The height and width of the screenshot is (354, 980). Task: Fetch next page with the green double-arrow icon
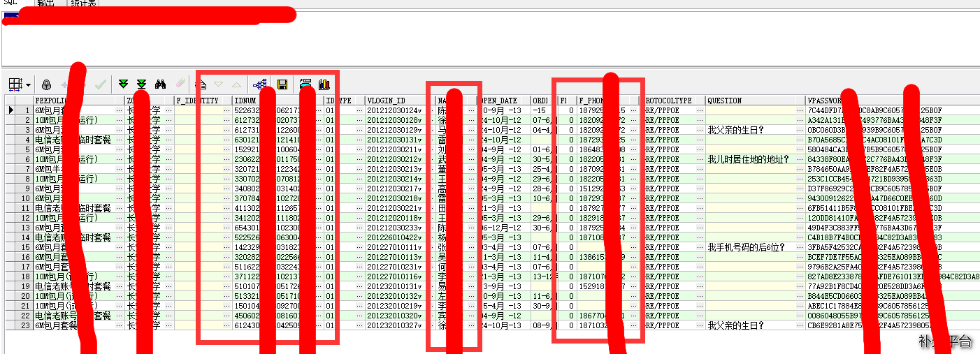pos(123,84)
